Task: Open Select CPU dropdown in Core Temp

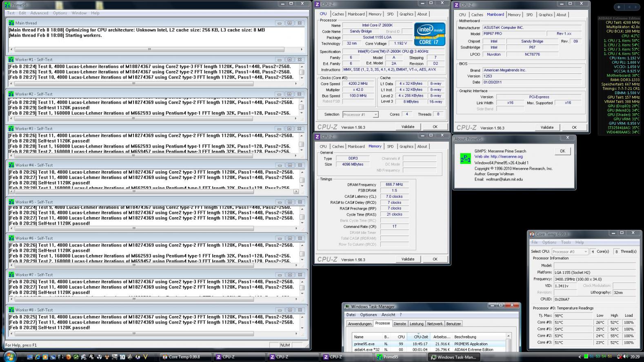Action: coord(570,252)
